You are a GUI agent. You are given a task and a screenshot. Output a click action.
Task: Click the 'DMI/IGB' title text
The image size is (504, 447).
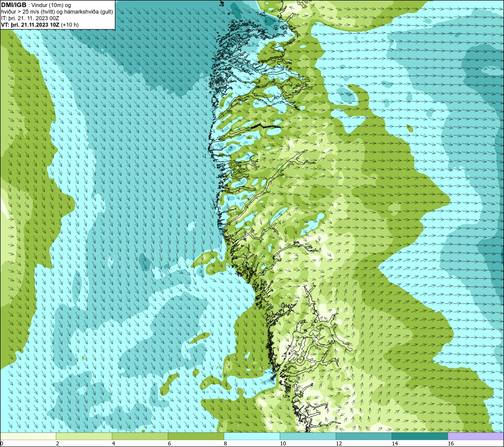(x=14, y=5)
